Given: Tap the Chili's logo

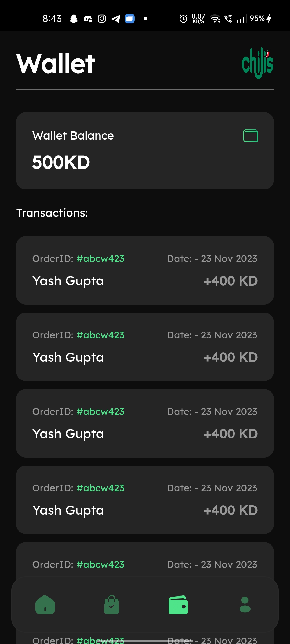Looking at the screenshot, I should tap(258, 63).
